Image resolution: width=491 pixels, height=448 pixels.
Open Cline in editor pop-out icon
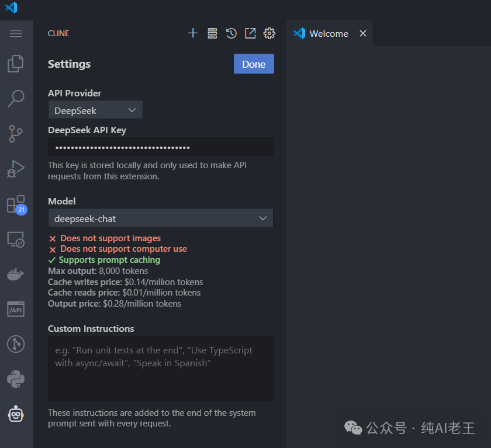tap(250, 33)
